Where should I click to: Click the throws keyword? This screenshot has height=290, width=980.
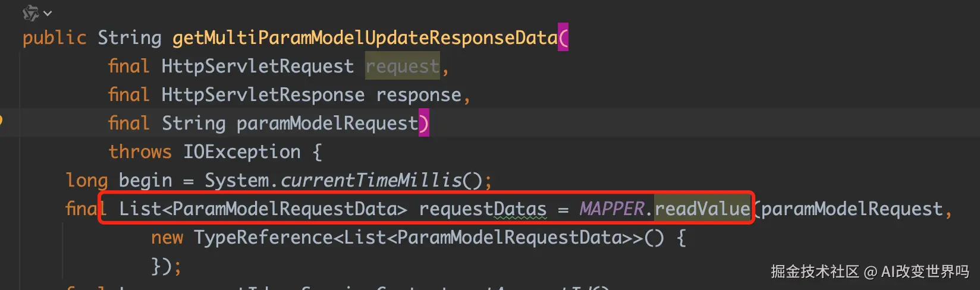(x=140, y=152)
